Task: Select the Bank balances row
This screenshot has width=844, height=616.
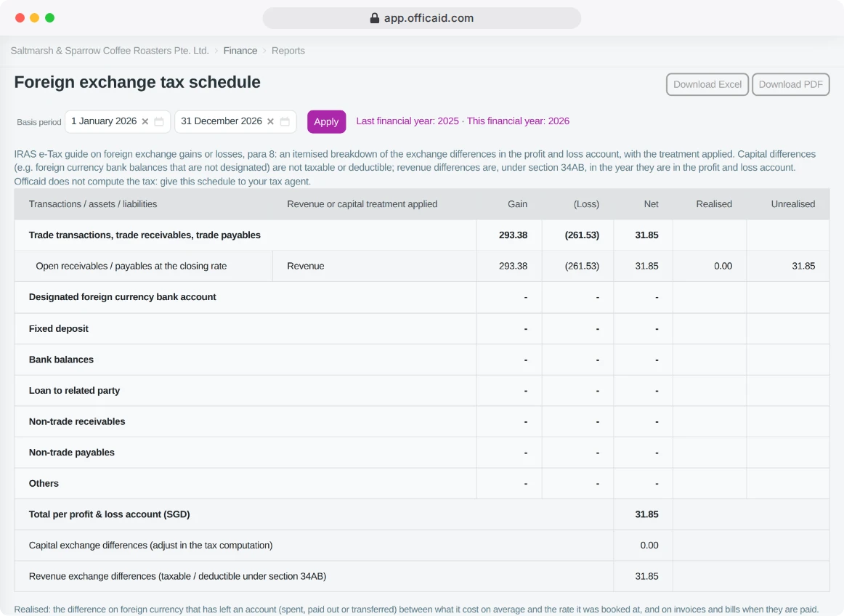Action: pos(422,360)
